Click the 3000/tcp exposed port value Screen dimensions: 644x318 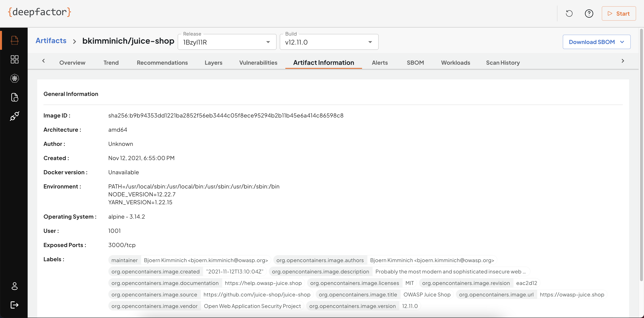[122, 245]
